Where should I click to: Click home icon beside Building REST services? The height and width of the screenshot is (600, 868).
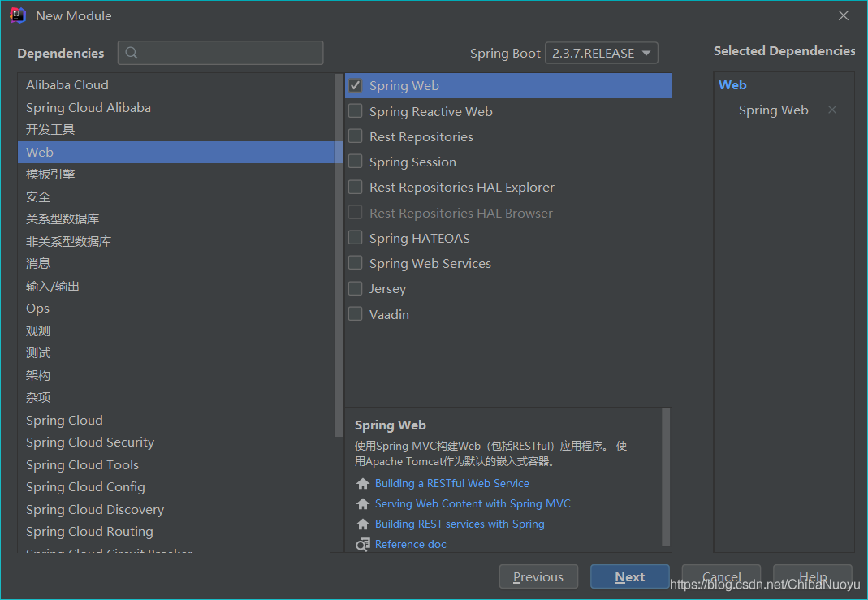363,524
